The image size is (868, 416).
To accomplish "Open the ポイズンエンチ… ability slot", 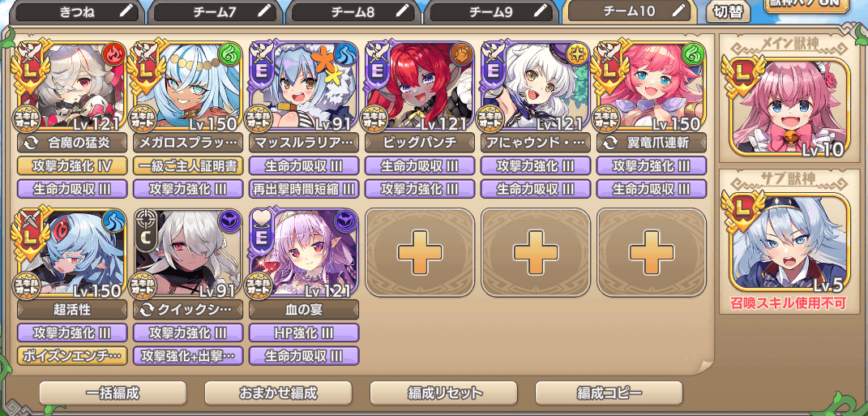I will (x=72, y=355).
